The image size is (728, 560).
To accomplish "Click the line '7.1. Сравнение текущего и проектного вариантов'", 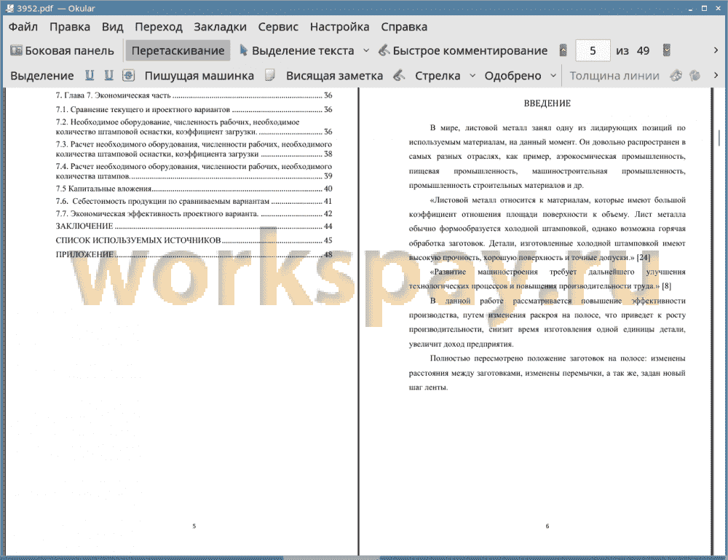I will pyautogui.click(x=194, y=109).
